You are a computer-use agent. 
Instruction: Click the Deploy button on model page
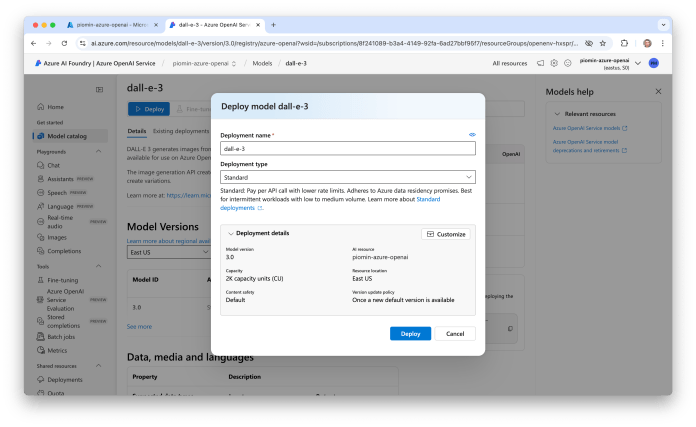(149, 109)
